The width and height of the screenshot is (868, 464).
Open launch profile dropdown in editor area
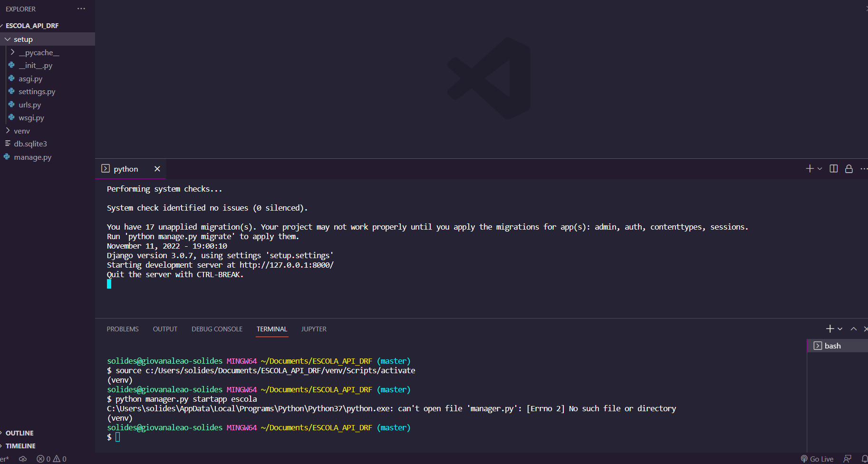coord(820,169)
